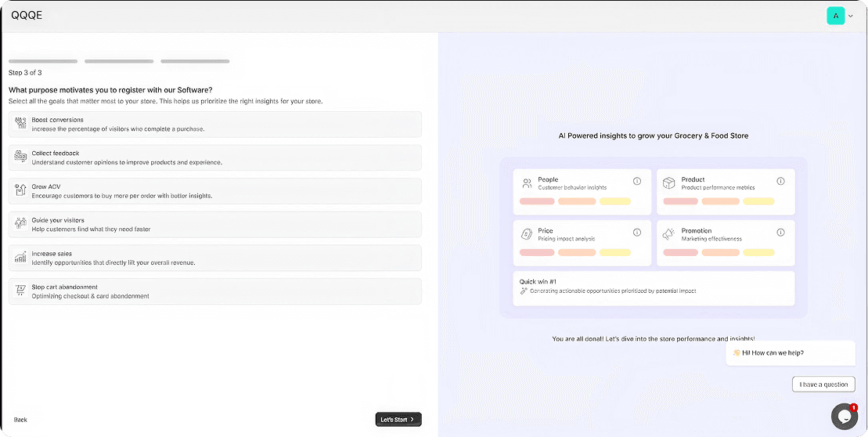Select the Collect feedback goal

214,157
